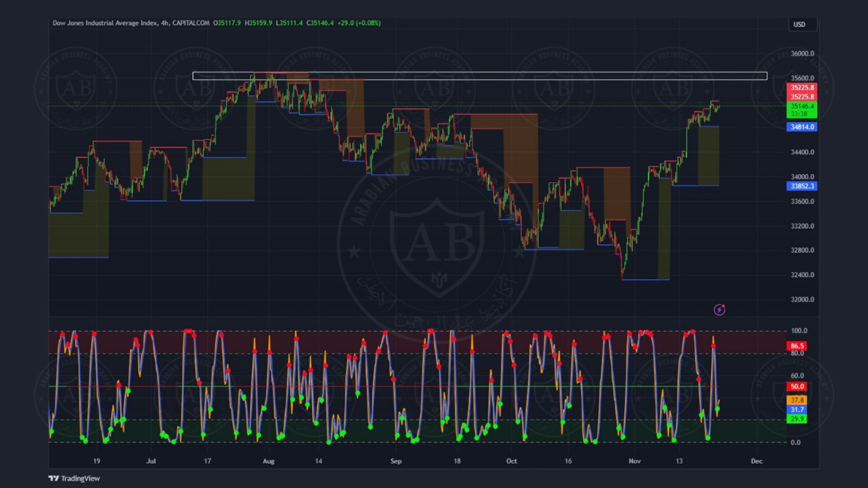The width and height of the screenshot is (868, 488).
Task: Click the blue 34814.0 price label
Action: (x=802, y=127)
